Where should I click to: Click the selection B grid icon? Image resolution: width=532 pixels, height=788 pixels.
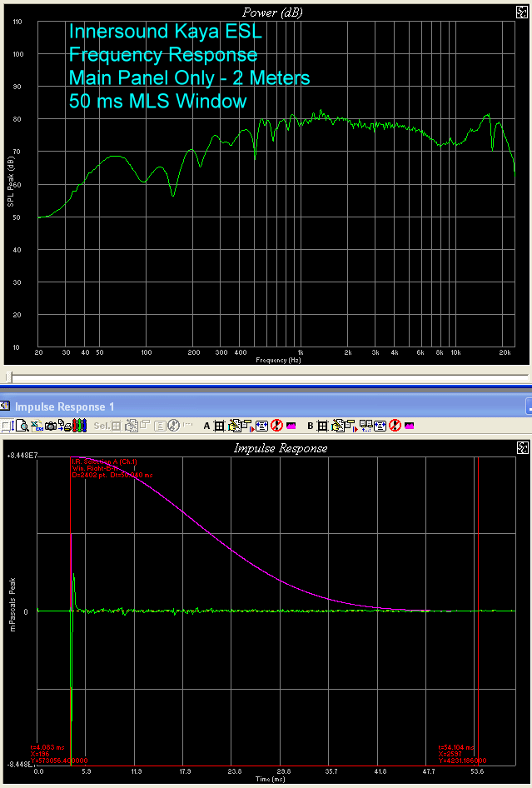point(322,426)
